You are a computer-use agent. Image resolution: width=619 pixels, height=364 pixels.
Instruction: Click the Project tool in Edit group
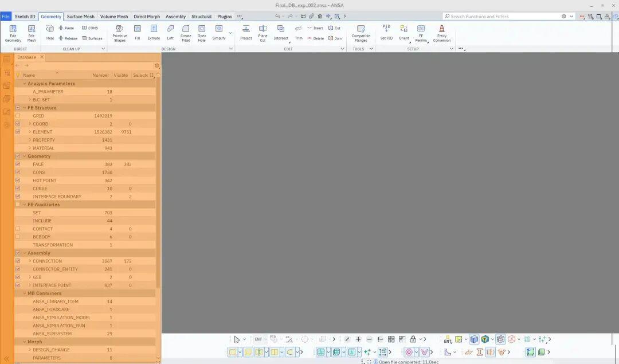246,33
